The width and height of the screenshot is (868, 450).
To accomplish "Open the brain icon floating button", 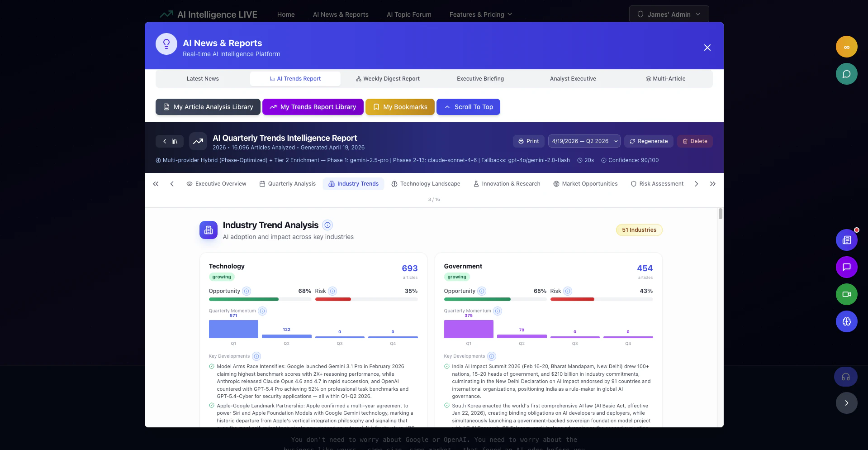I will [846, 321].
